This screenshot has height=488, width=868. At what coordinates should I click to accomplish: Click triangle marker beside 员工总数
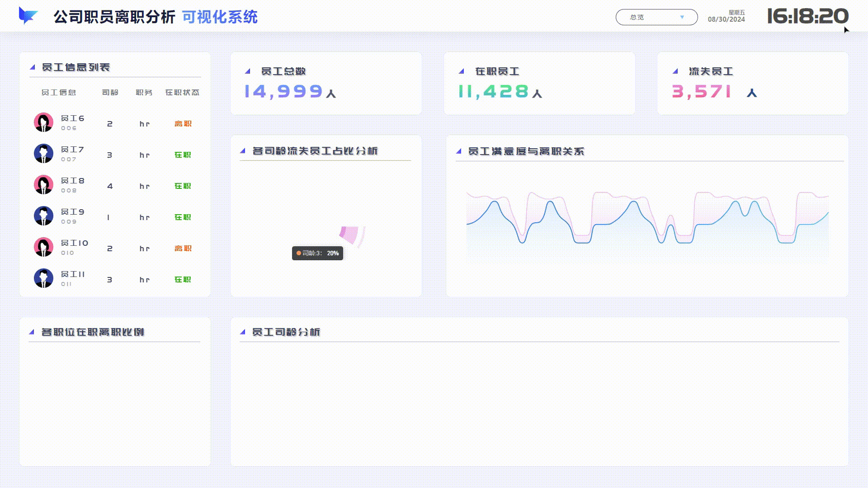pos(247,71)
